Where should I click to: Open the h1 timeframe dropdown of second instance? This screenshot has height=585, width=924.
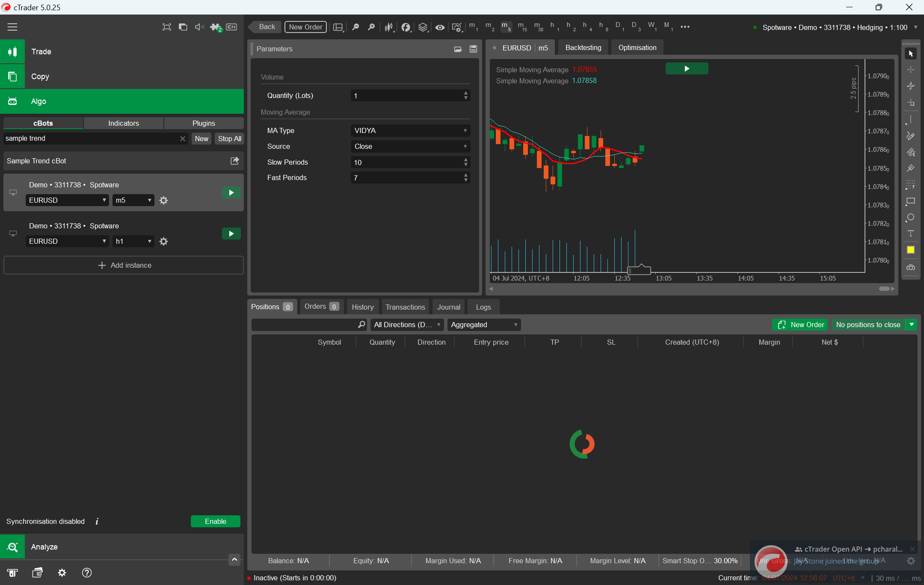tap(133, 241)
